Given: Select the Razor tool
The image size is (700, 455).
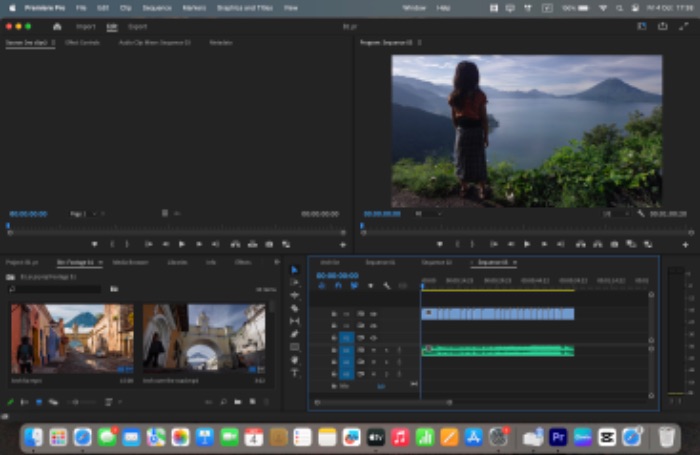Looking at the screenshot, I should pos(295,308).
